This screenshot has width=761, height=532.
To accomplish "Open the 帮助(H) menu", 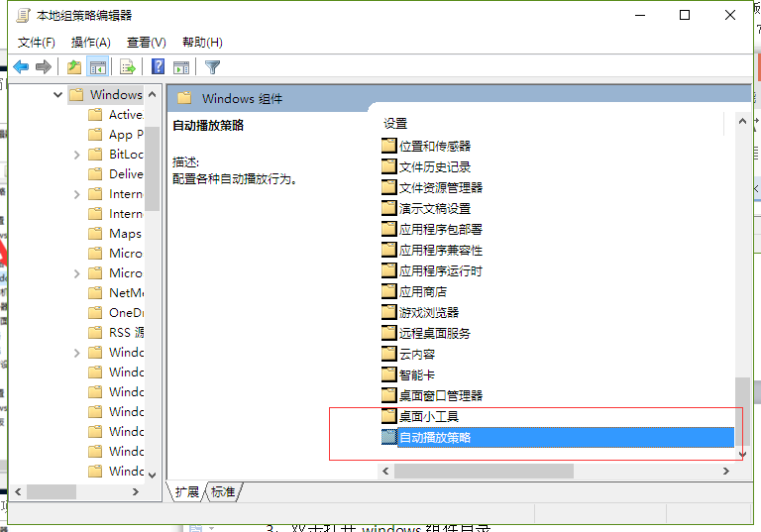I will [x=202, y=43].
